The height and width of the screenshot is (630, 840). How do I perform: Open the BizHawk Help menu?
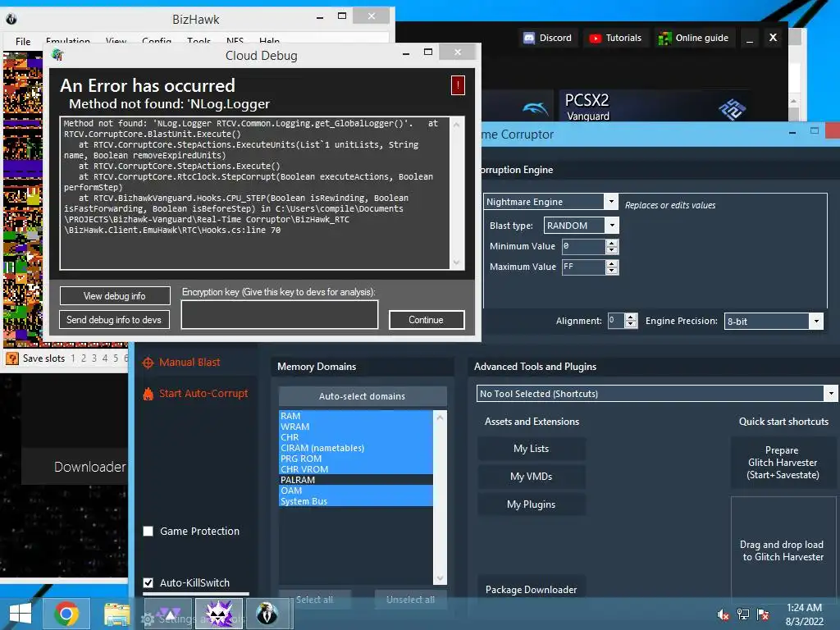click(x=269, y=41)
